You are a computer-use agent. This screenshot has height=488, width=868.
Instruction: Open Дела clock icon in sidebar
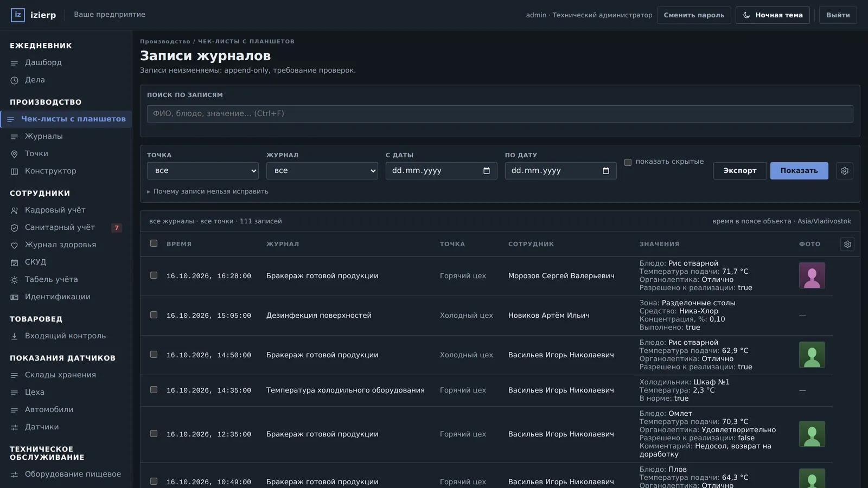pos(15,80)
